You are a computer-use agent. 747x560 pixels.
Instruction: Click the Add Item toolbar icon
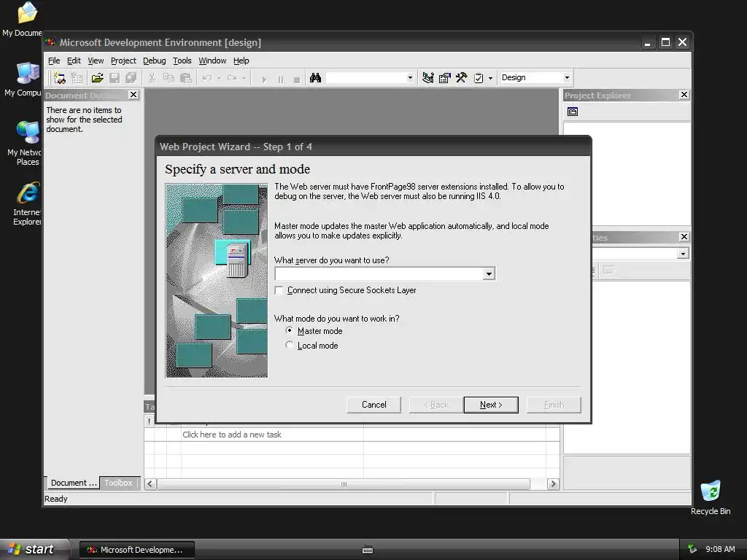(x=76, y=78)
